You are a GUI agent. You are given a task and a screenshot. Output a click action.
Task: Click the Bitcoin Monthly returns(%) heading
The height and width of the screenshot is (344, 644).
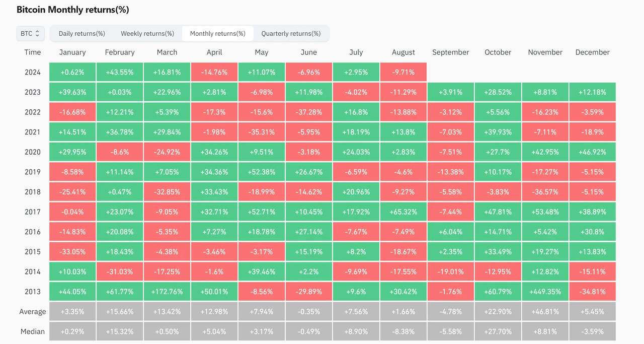point(72,10)
